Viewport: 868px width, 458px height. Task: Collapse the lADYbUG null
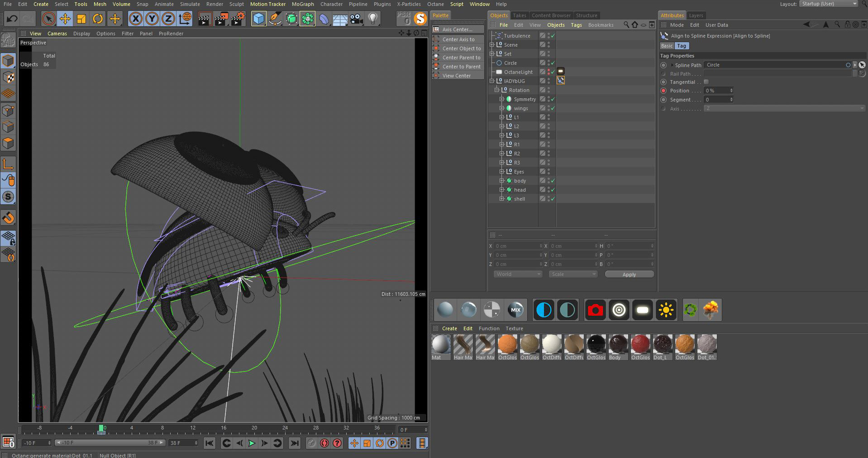pyautogui.click(x=492, y=81)
